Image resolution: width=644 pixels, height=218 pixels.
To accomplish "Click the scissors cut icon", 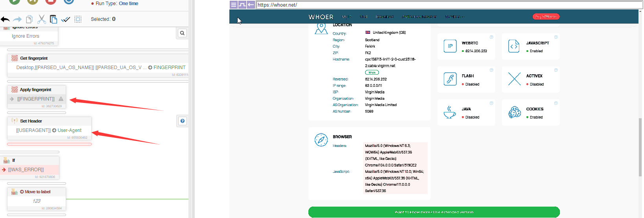I will point(42,19).
